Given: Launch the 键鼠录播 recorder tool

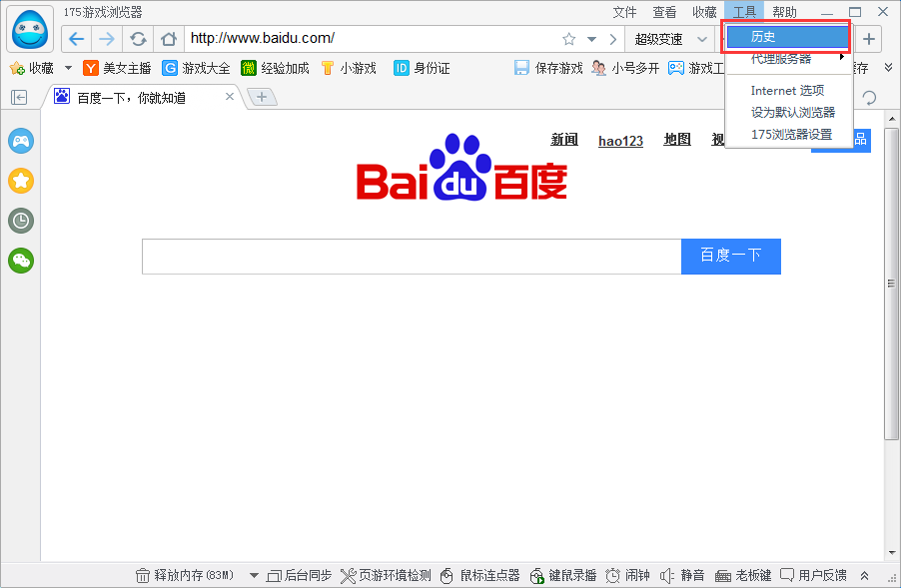Looking at the screenshot, I should pyautogui.click(x=562, y=575).
